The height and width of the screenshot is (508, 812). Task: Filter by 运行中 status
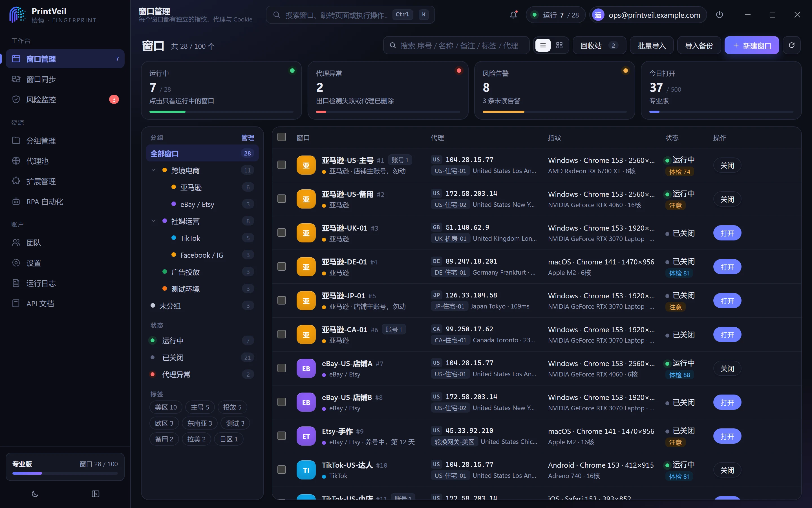[x=202, y=341]
